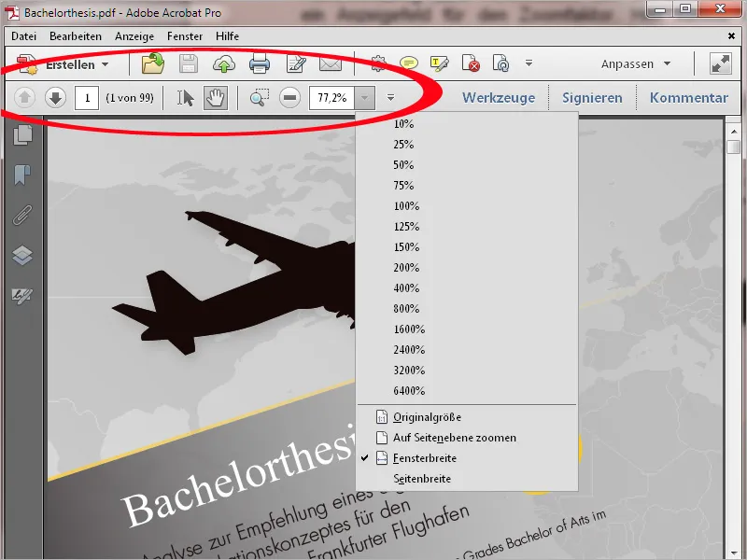The width and height of the screenshot is (747, 560).
Task: Open the Kommentar panel
Action: (689, 98)
